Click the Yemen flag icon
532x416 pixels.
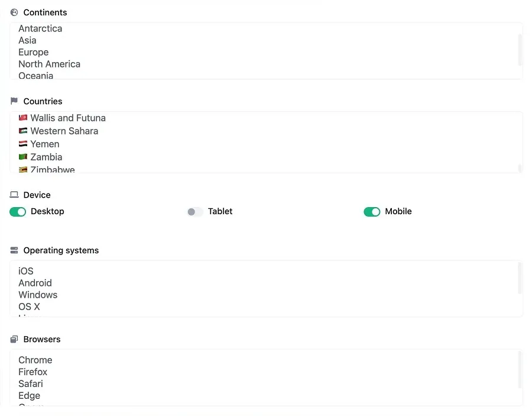23,144
